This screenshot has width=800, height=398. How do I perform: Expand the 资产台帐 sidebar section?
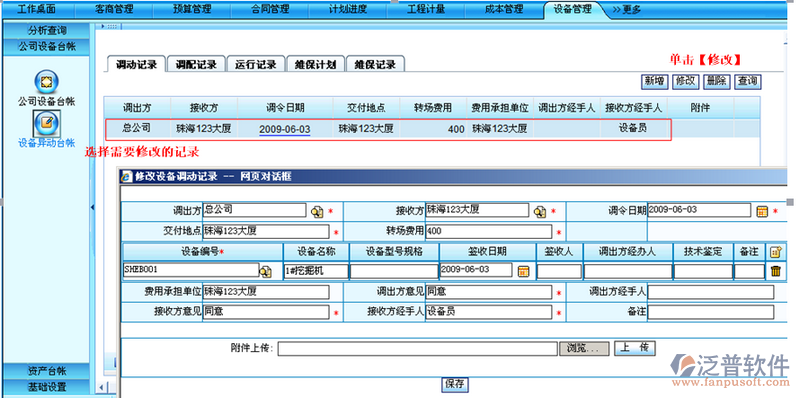(46, 371)
